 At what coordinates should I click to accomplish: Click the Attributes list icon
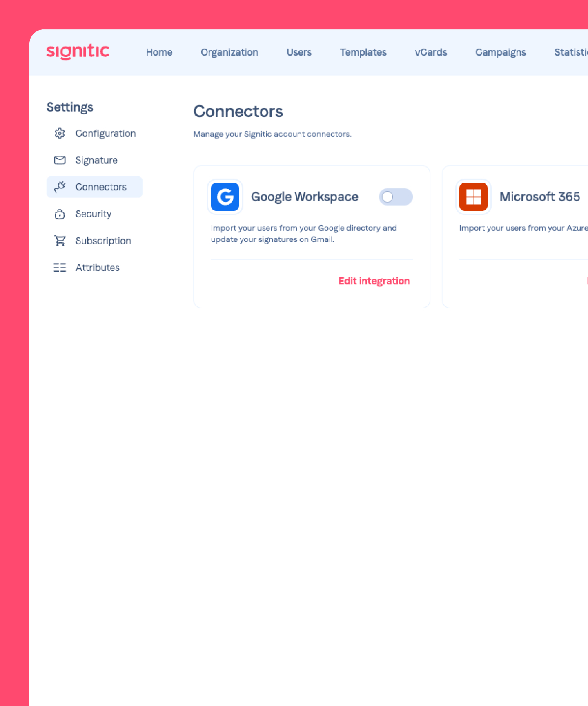click(60, 268)
